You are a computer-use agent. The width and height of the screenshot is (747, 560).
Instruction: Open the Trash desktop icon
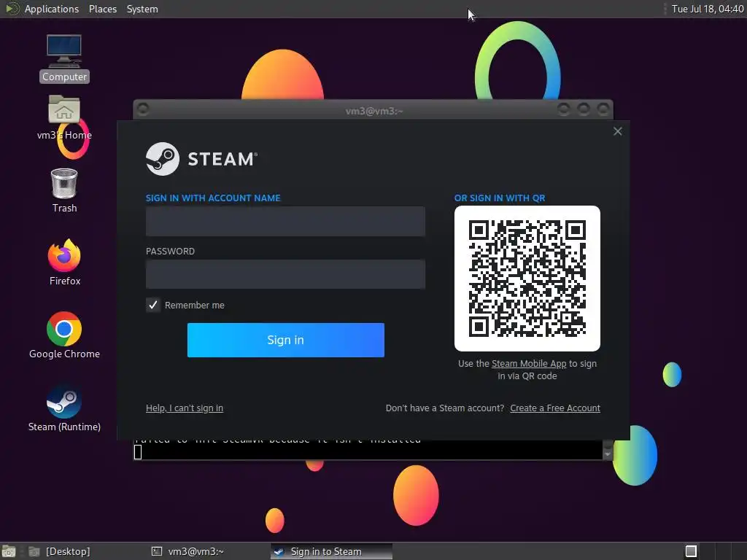[x=64, y=190]
